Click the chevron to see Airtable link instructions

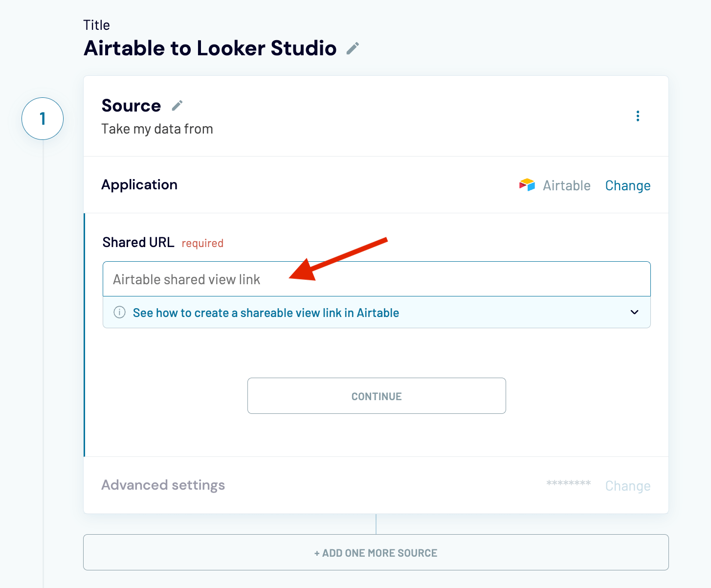(635, 312)
